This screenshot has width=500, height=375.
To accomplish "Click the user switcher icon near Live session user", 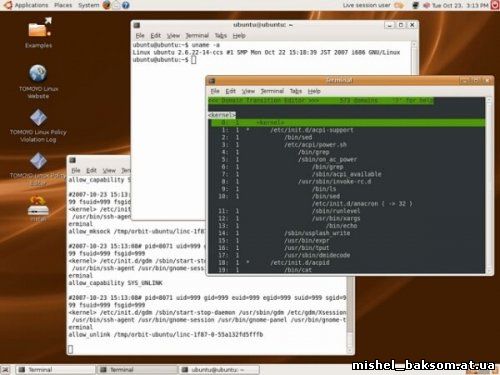I will pyautogui.click(x=399, y=5).
